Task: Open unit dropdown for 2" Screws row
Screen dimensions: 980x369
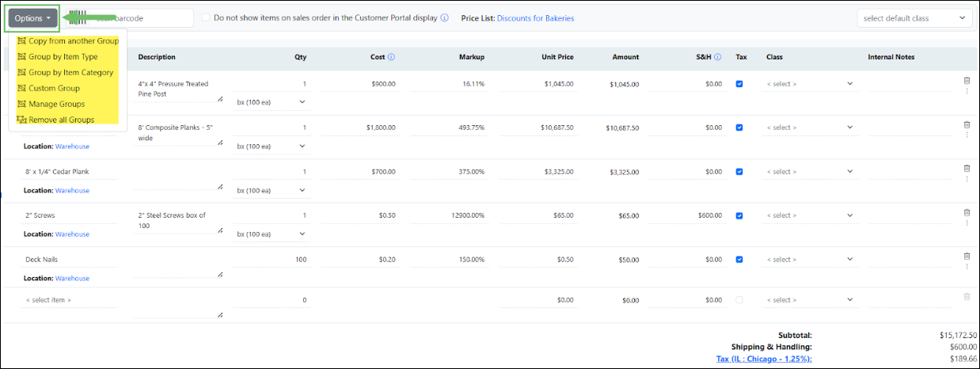Action: (x=272, y=234)
